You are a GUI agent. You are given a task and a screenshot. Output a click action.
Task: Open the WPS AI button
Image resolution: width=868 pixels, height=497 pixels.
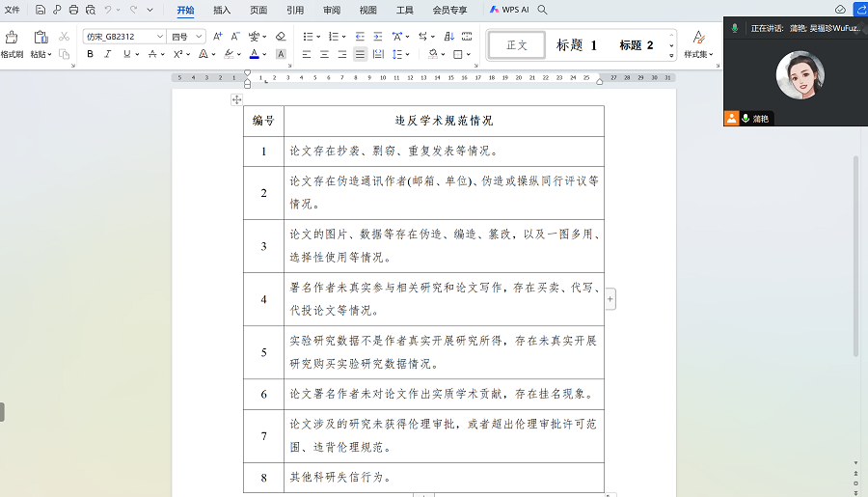coord(509,10)
